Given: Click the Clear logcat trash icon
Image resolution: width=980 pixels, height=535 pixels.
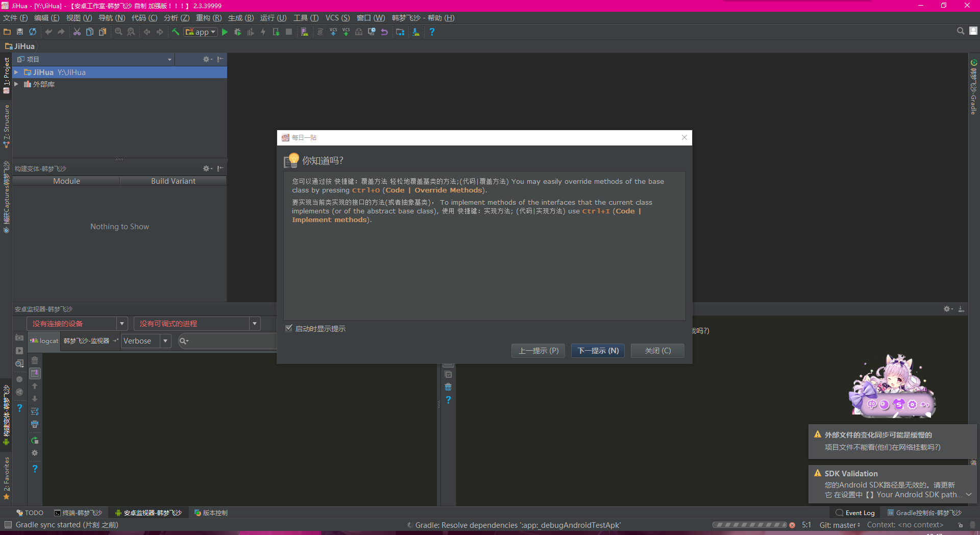Looking at the screenshot, I should pos(35,360).
